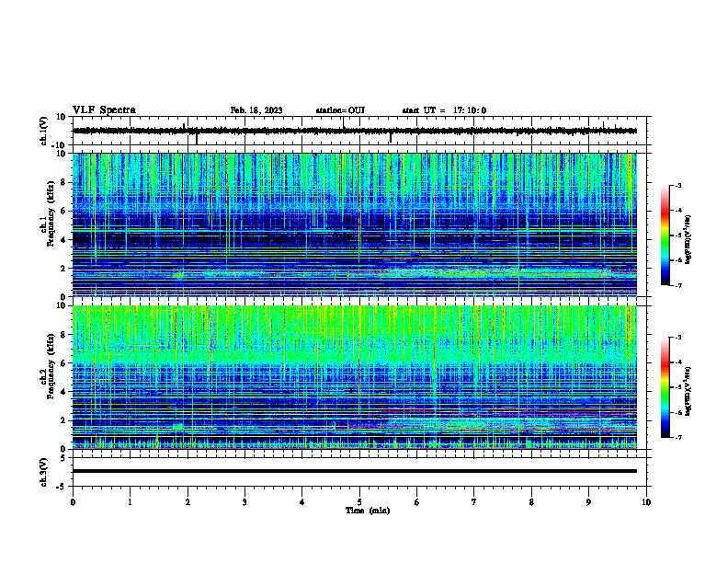Click the time axis tick label "3"
Image resolution: width=728 pixels, height=563 pixels.
pos(245,502)
